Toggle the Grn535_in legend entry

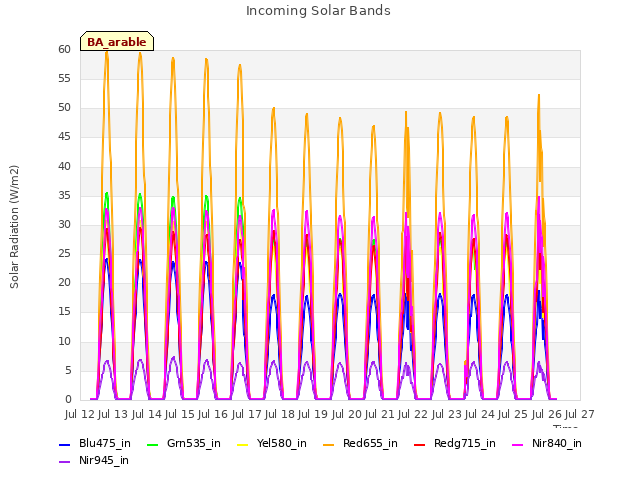pyautogui.click(x=184, y=444)
